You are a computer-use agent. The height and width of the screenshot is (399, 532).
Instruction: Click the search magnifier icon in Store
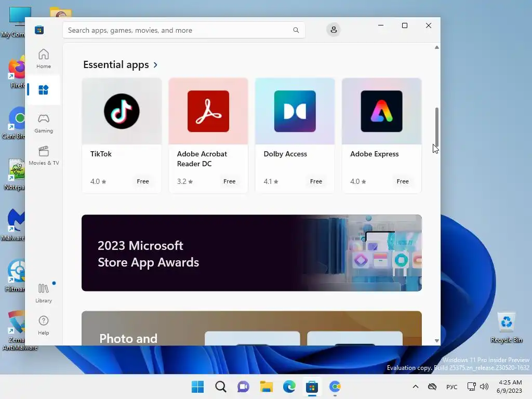296,30
